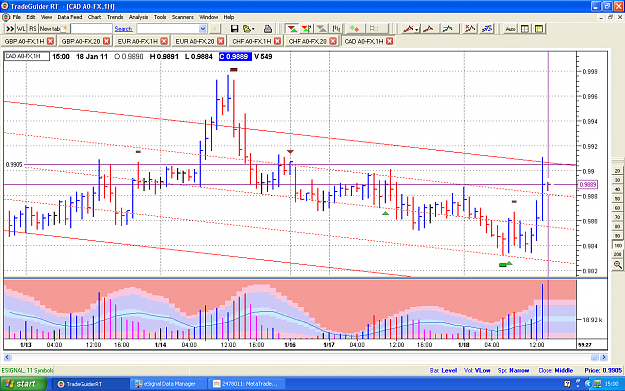Click the greyed-out bars icon
The height and width of the screenshot is (391, 625).
point(374,29)
